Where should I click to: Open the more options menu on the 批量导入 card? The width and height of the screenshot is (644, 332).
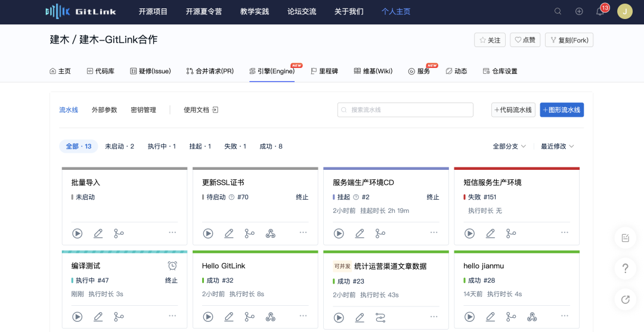pos(172,232)
